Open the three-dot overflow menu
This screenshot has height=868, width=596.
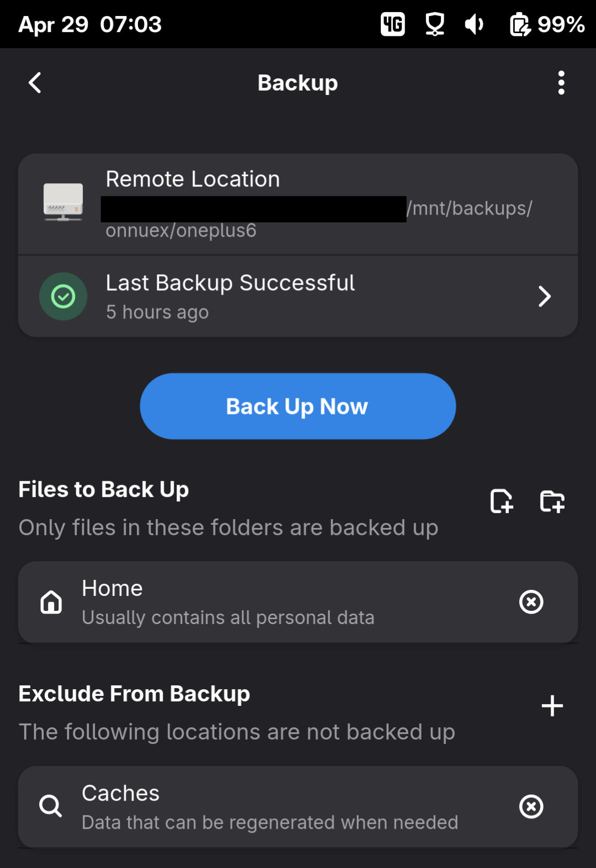pos(561,83)
